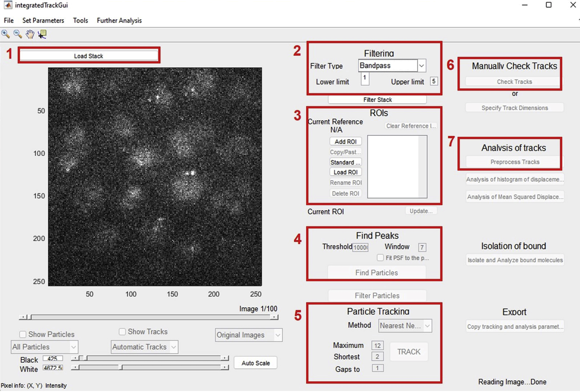Enable the Data Cursor tool

(x=42, y=34)
